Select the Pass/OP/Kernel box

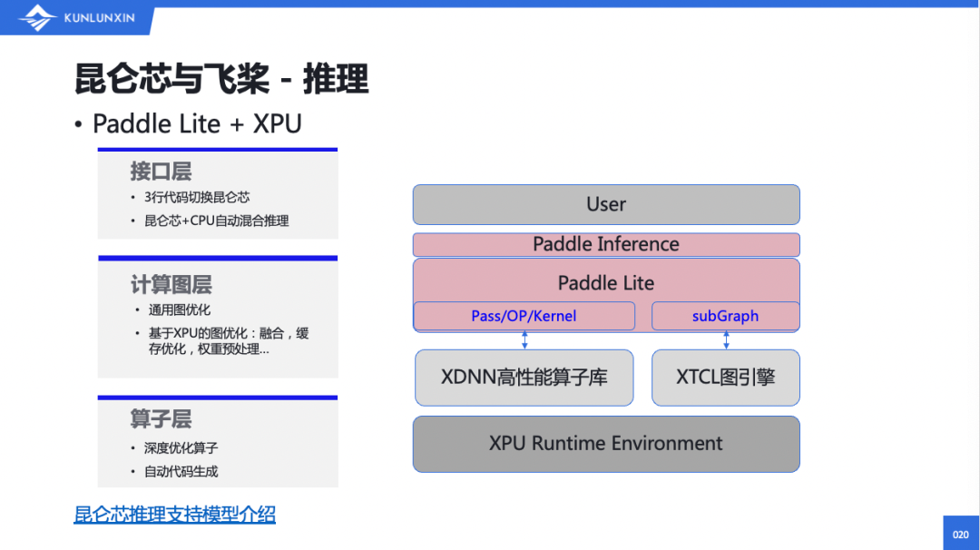(x=524, y=316)
